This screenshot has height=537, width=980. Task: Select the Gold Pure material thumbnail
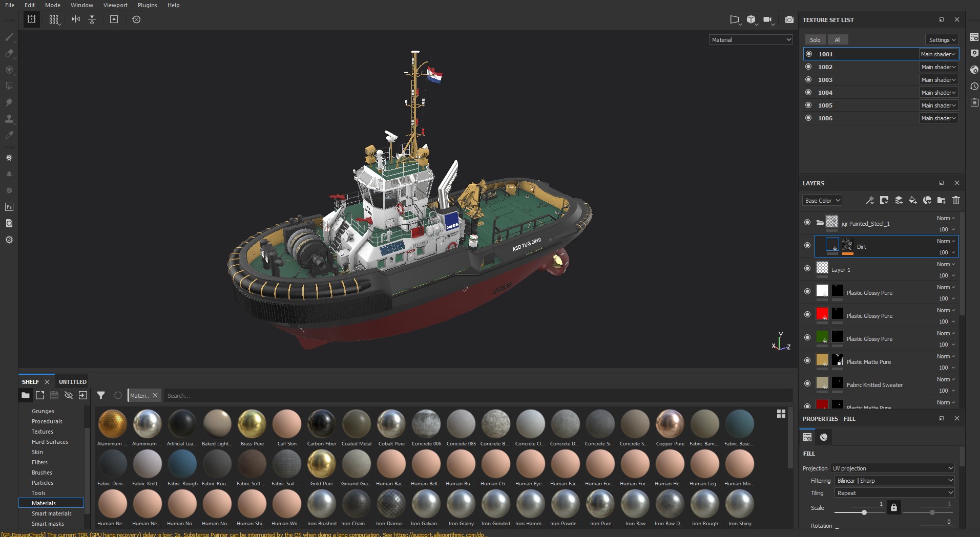[321, 464]
